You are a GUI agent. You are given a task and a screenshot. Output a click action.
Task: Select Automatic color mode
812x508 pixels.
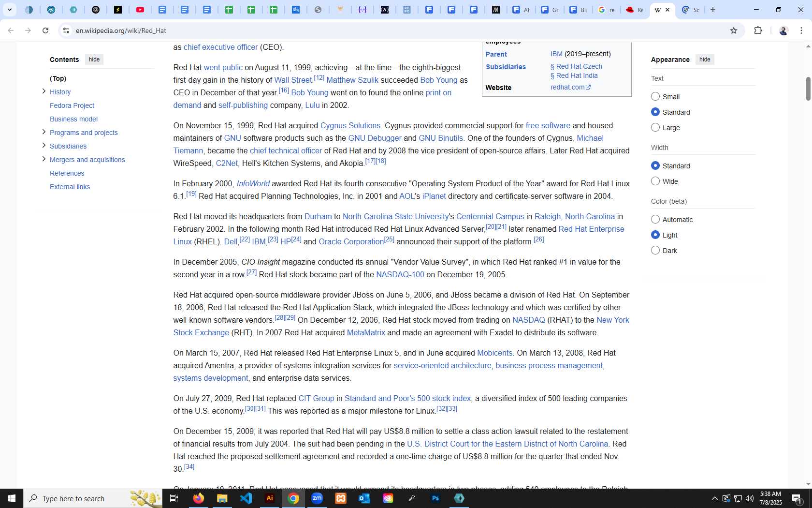point(655,220)
